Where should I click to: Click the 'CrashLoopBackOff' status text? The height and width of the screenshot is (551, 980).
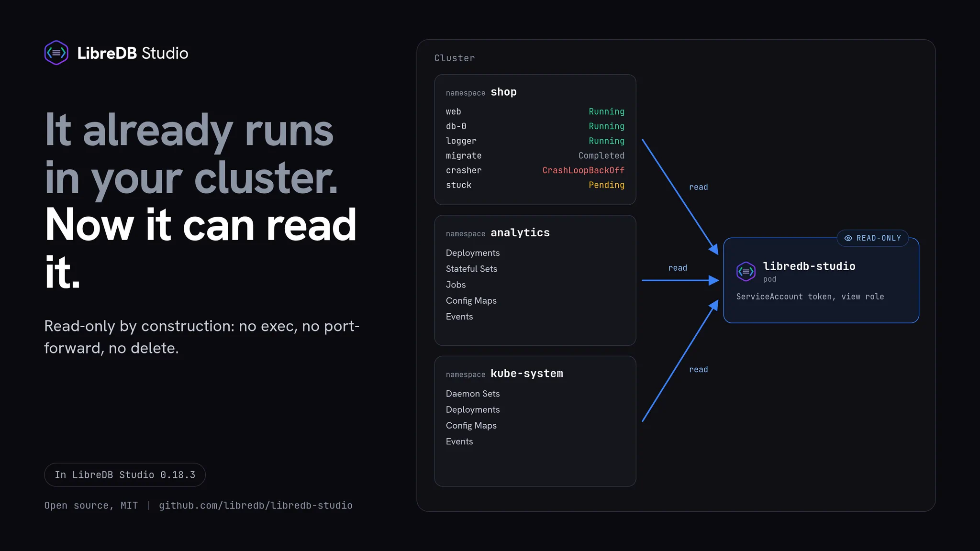(583, 170)
